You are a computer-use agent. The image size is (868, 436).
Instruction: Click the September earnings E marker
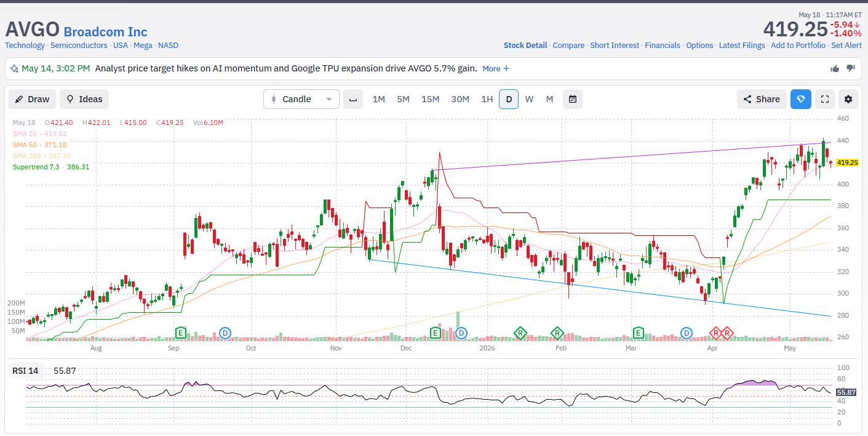click(181, 333)
